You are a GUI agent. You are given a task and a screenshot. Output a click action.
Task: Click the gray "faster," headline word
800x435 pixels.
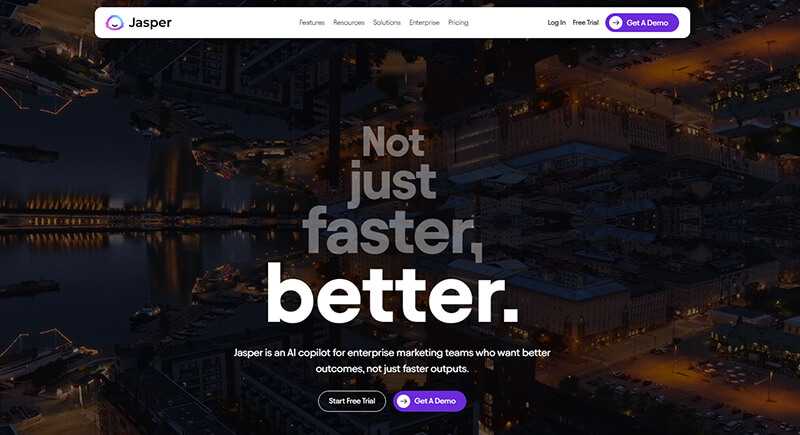click(393, 232)
